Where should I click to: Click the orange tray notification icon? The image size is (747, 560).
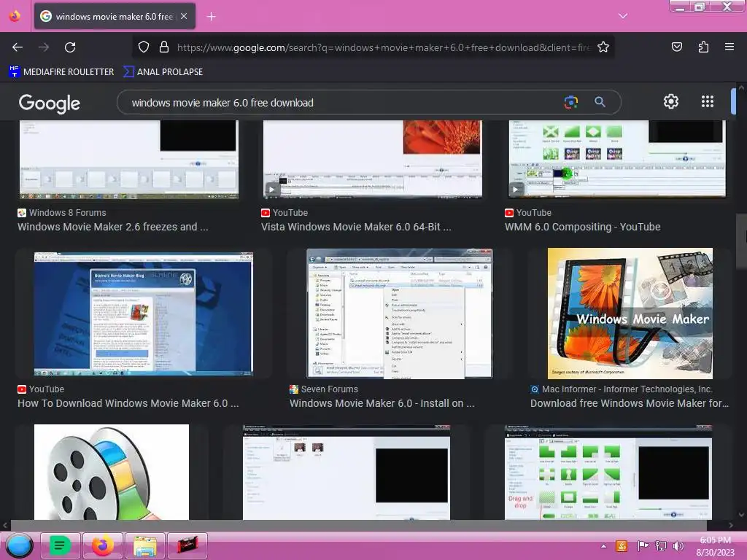622,545
